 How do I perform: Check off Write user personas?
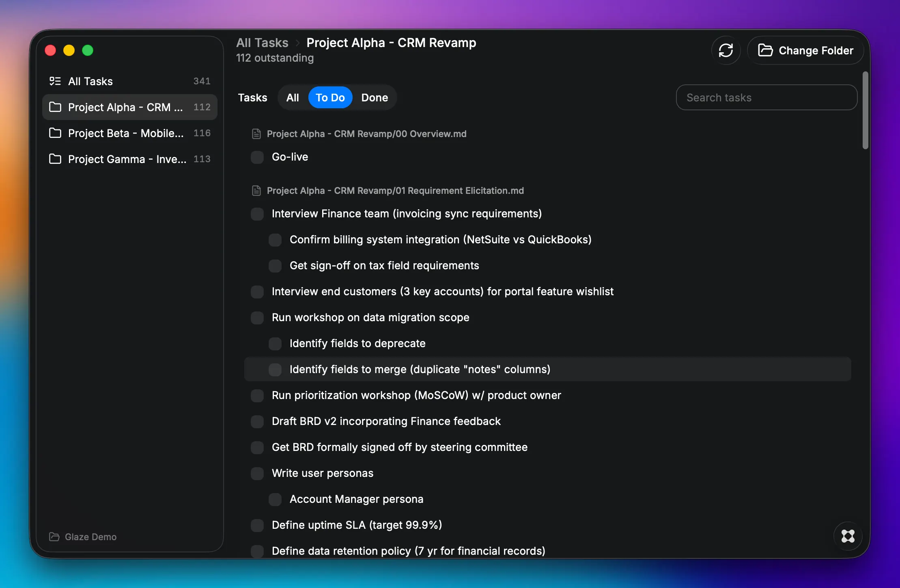click(x=257, y=473)
